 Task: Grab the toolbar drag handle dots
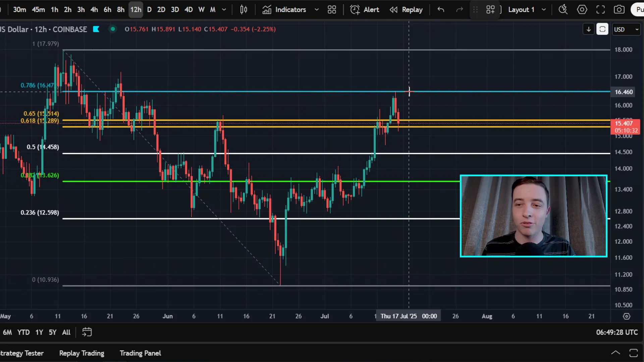[475, 10]
